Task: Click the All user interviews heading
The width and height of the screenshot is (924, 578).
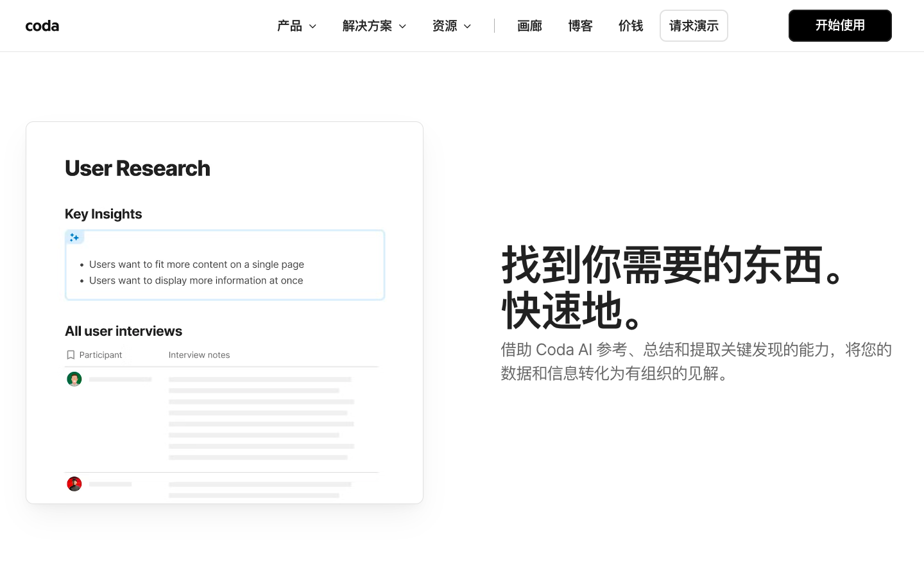Action: pyautogui.click(x=123, y=331)
